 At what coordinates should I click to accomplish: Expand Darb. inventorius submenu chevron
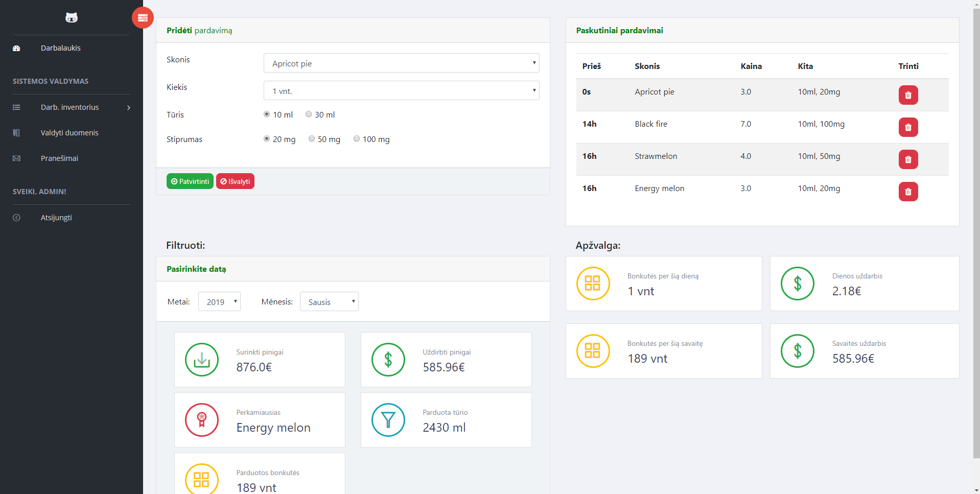point(129,108)
